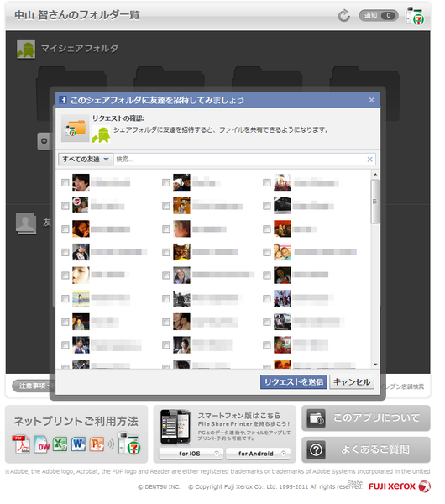Check the first friend in the left column
The width and height of the screenshot is (445, 504).
click(x=65, y=182)
